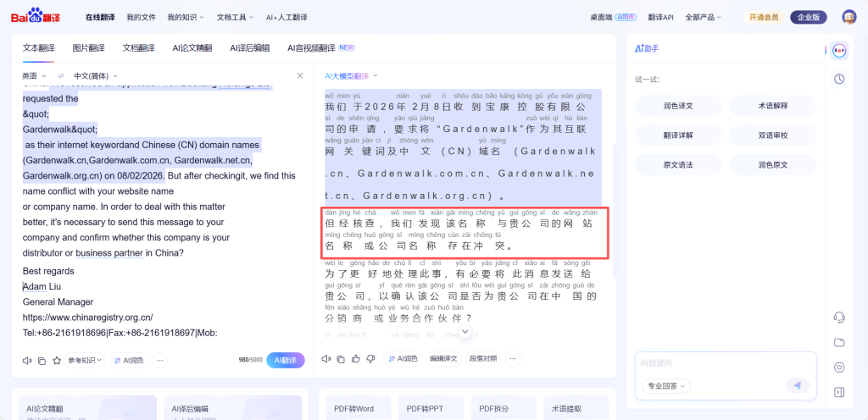The width and height of the screenshot is (868, 420).
Task: Copy the translated text
Action: tap(341, 359)
